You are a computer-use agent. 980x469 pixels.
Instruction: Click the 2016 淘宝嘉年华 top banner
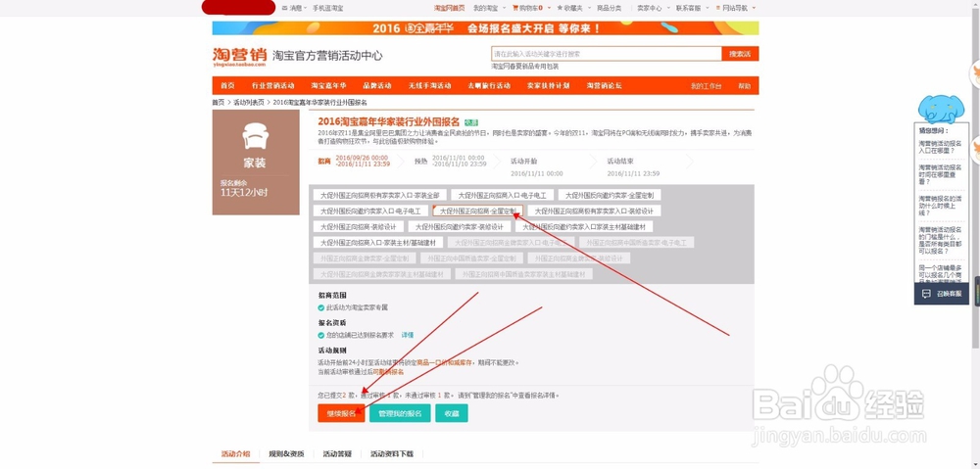coord(485,28)
